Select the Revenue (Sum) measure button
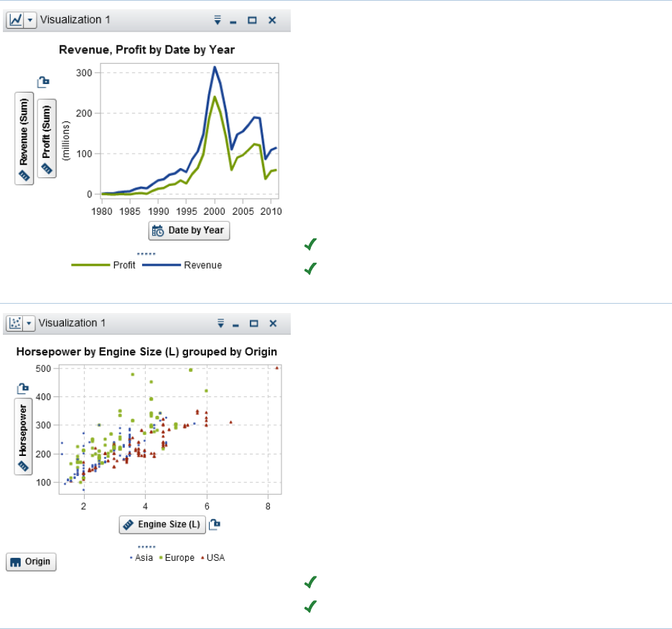The width and height of the screenshot is (672, 629). pos(24,139)
